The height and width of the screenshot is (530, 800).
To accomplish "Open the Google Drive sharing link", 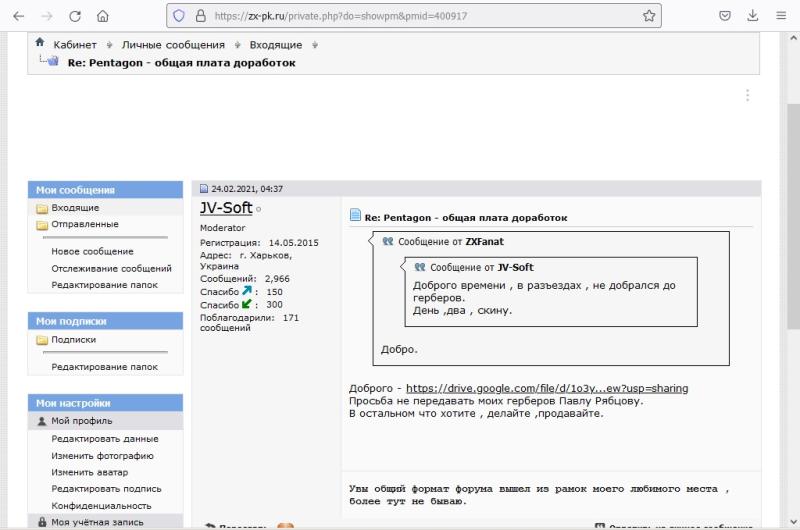I will (546, 388).
